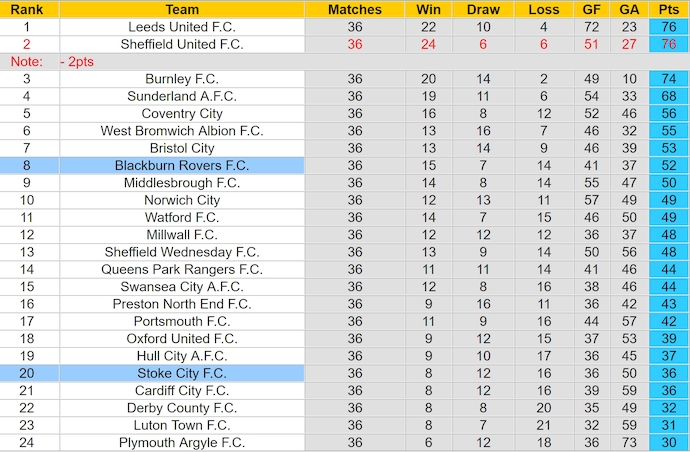The height and width of the screenshot is (452, 690).
Task: Select the GA column header
Action: point(629,9)
